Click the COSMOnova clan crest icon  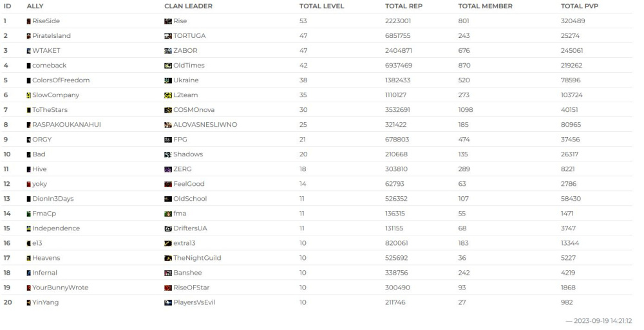tap(168, 110)
